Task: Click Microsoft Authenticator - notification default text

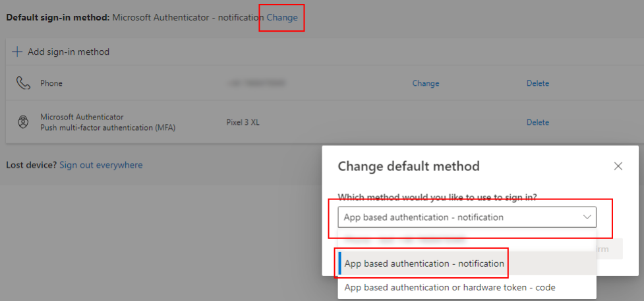Action: [x=189, y=18]
